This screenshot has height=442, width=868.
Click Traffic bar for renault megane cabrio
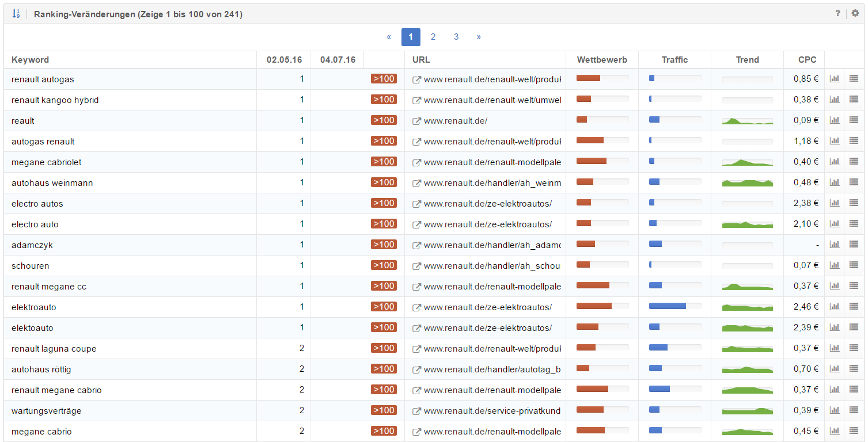point(675,389)
